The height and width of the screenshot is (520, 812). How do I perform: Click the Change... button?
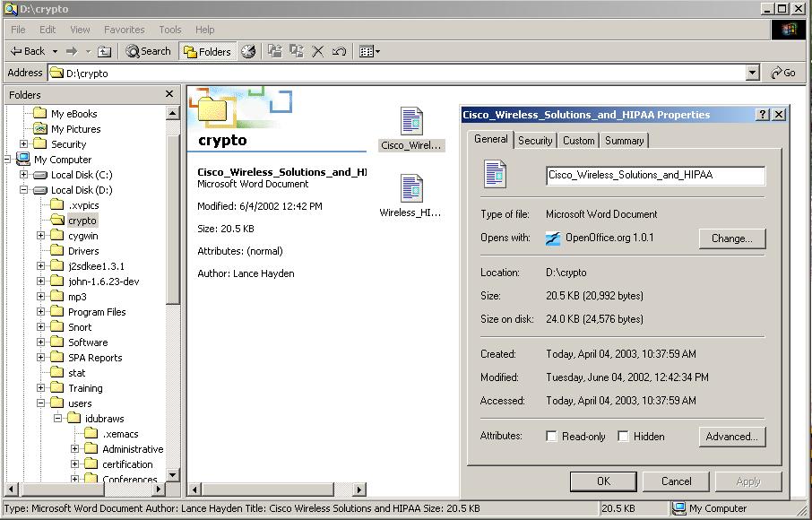point(731,238)
